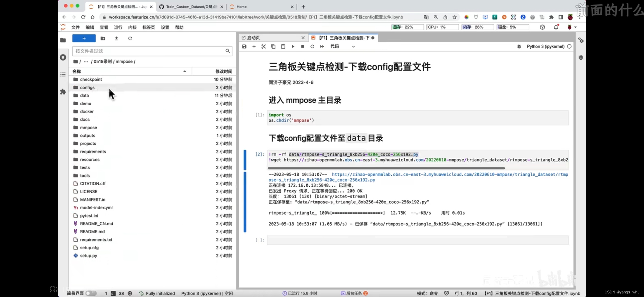644x297 pixels.
Task: Create a new folder
Action: 103,38
